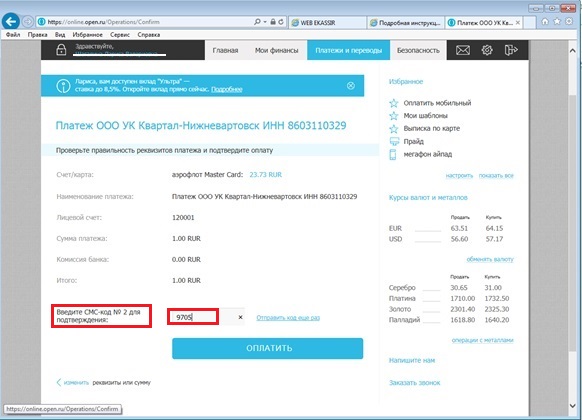Screen dimensions: 582x420
Task: Open Мои финансы section
Action: (x=277, y=50)
